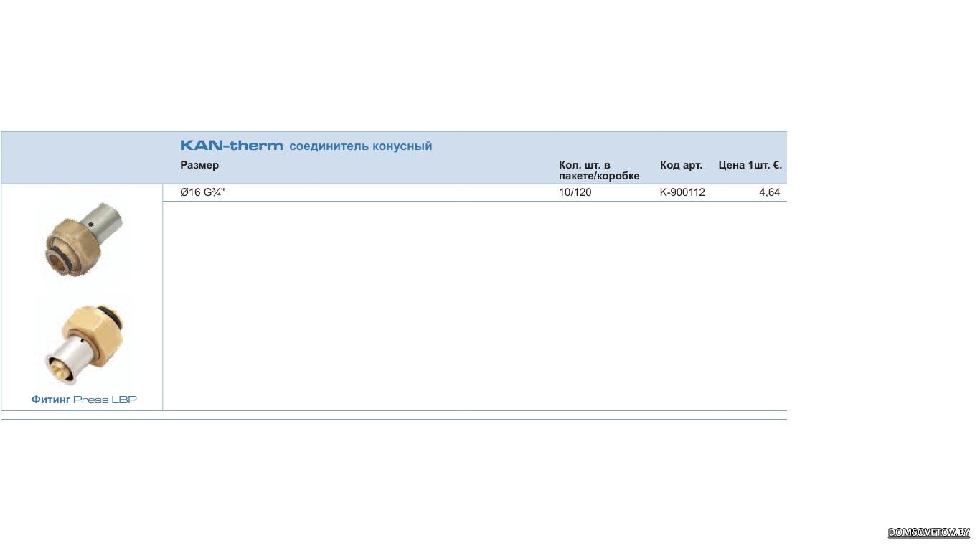Click the upper brass fitting photo
Viewport: 980px width, 551px height.
pyautogui.click(x=85, y=239)
